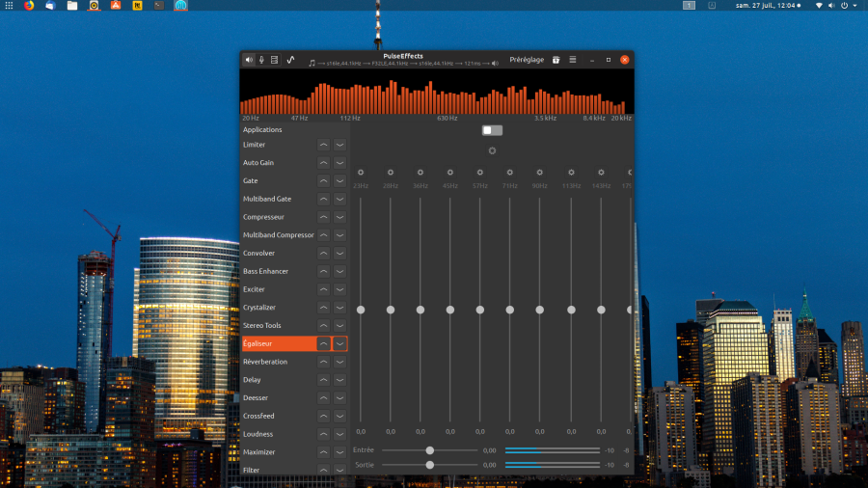Open clock and calendar in top bar
The image size is (868, 488).
pyautogui.click(x=768, y=6)
